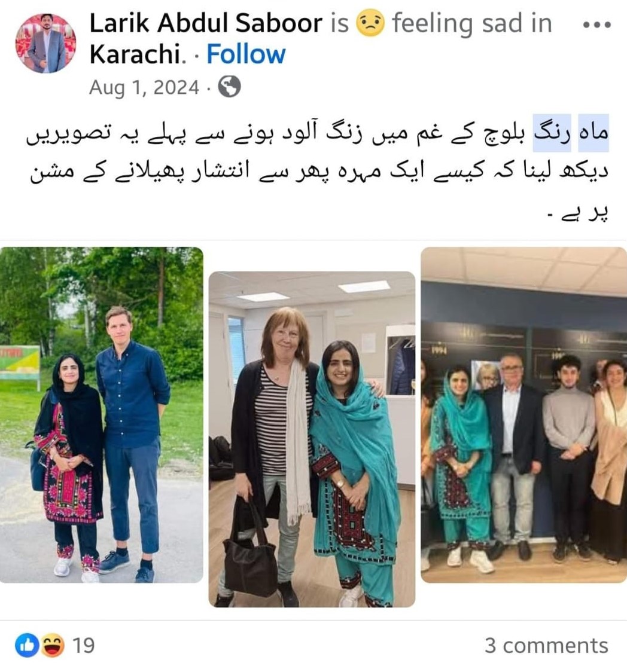Click the highlighted رنگ word in post
Image resolution: width=627 pixels, height=672 pixels.
(552, 133)
